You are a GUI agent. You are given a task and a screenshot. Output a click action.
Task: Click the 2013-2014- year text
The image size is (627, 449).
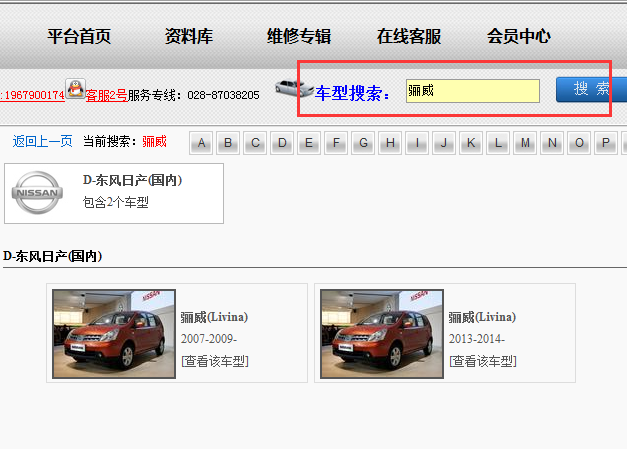477,339
